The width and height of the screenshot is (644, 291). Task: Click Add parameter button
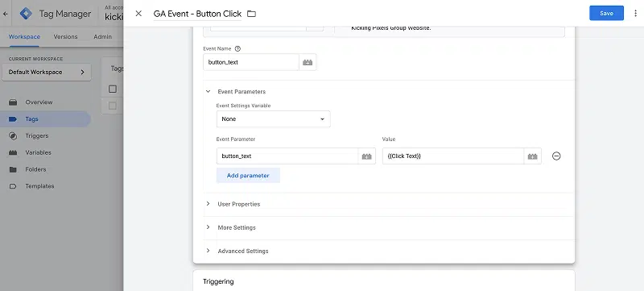[248, 176]
